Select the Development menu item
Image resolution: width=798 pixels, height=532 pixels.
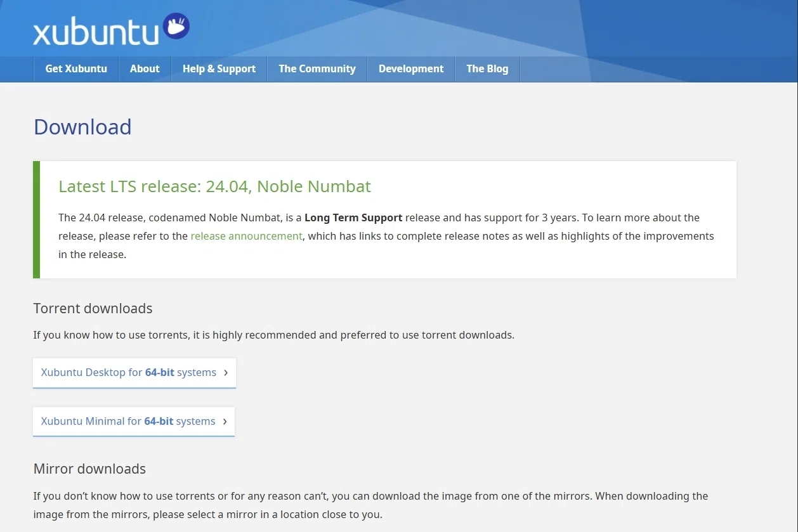(411, 69)
